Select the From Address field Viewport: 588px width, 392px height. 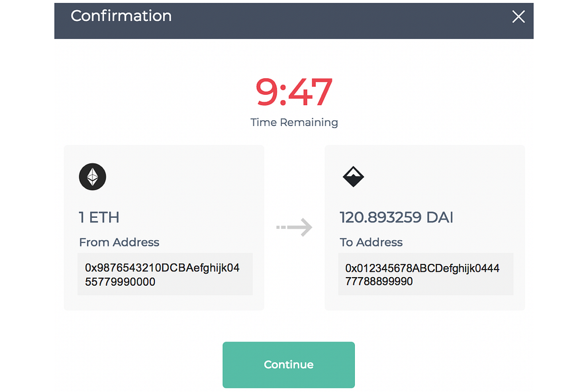coord(165,274)
